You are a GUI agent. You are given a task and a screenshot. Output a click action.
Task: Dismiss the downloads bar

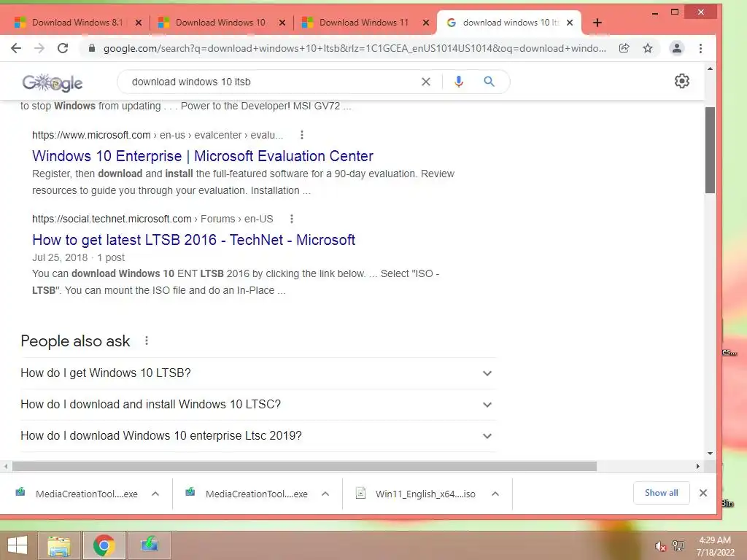coord(703,494)
